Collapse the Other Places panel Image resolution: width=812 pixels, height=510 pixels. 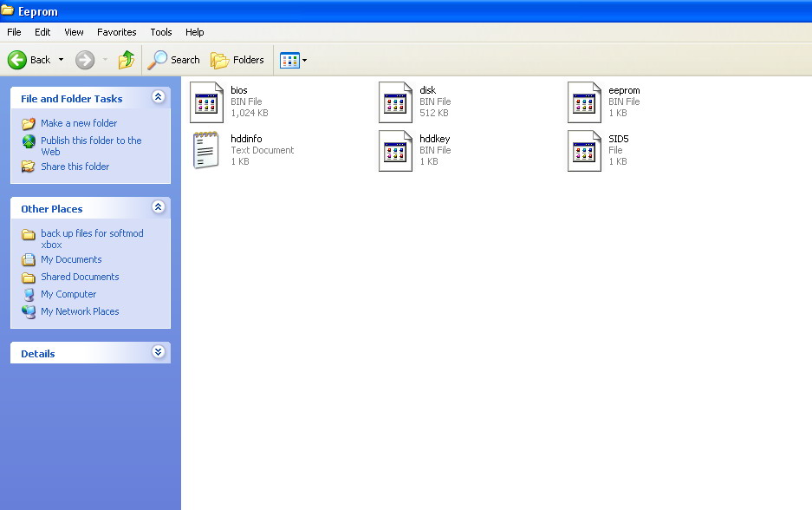click(x=158, y=207)
